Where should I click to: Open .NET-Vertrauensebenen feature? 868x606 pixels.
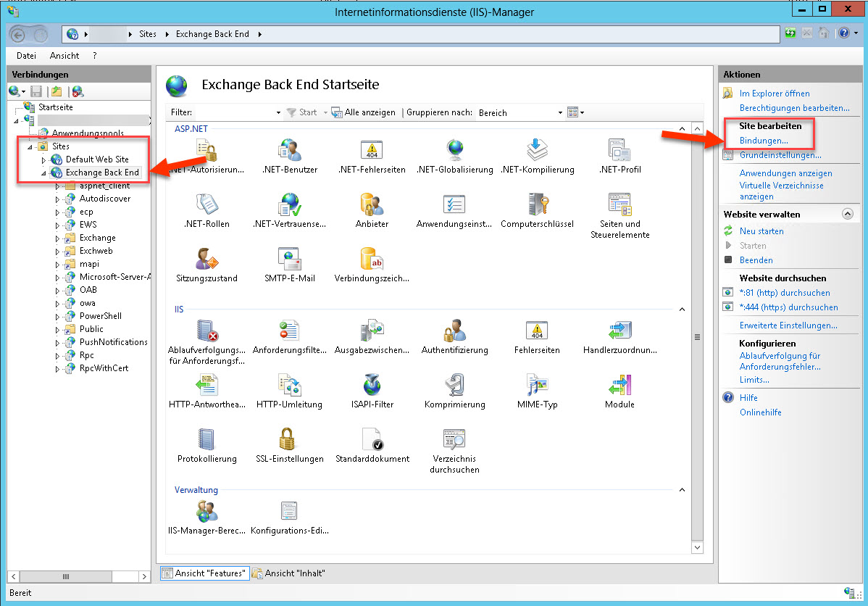tap(290, 211)
